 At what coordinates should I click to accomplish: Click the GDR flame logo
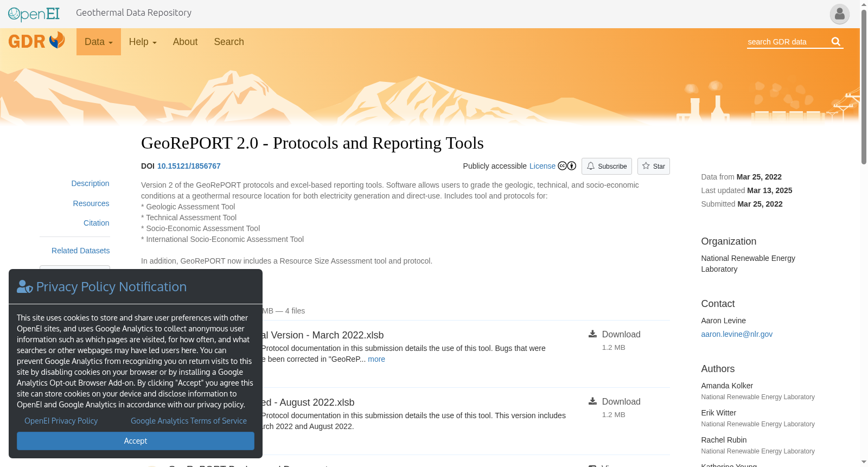36,41
